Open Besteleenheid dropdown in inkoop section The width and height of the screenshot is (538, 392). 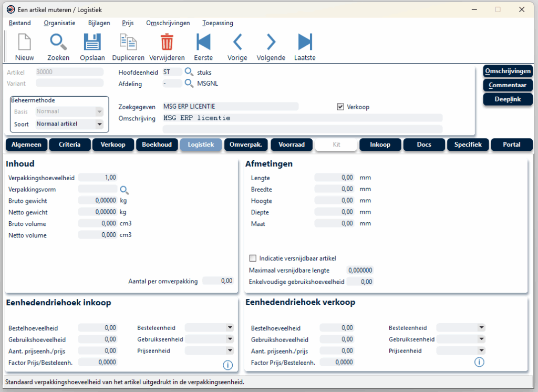click(230, 327)
